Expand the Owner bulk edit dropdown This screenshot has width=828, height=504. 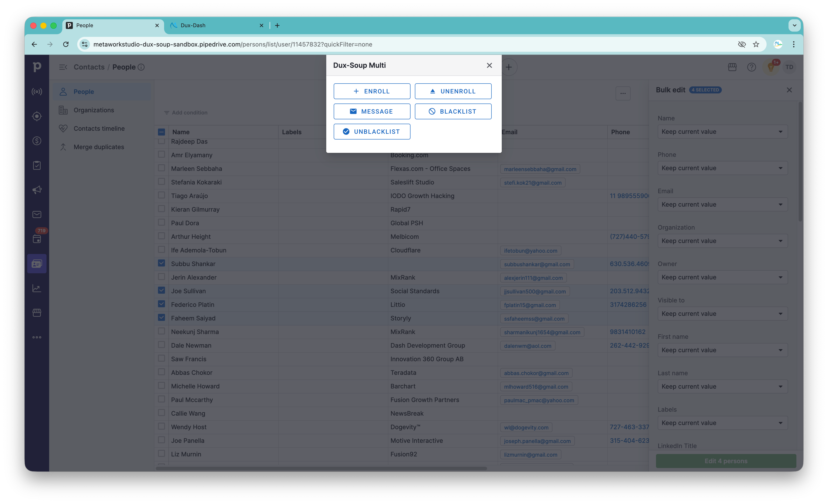[722, 277]
